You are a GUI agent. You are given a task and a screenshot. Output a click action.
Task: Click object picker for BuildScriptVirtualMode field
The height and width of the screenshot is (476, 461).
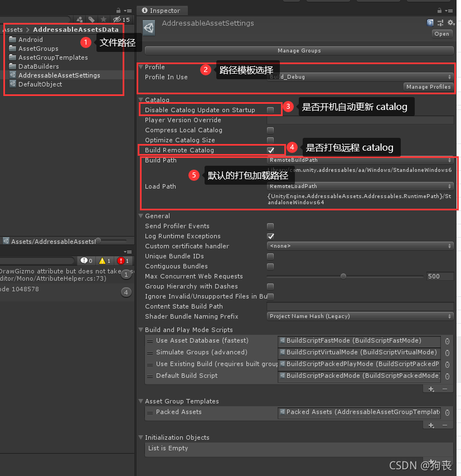click(447, 353)
